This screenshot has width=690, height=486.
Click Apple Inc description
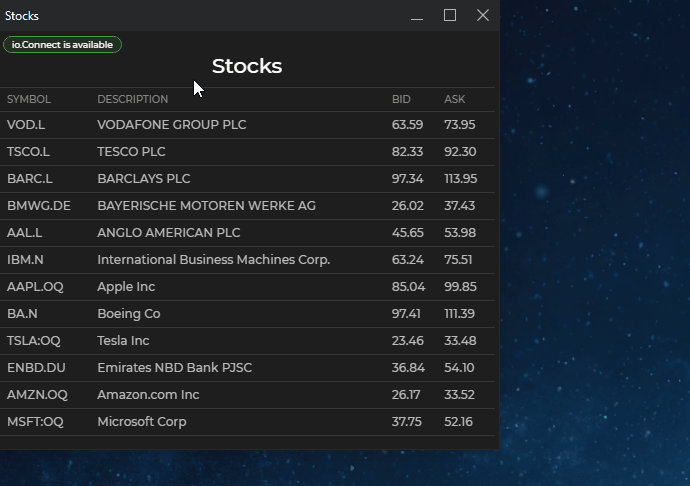126,287
